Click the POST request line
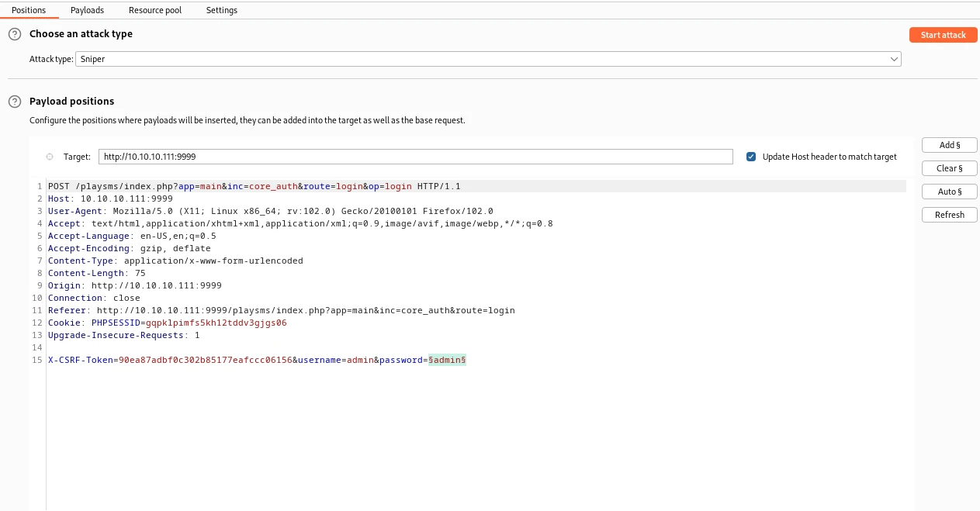980x511 pixels. pyautogui.click(x=254, y=186)
